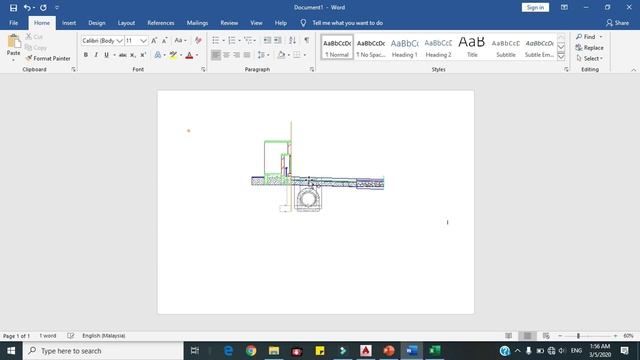This screenshot has height=360, width=640.
Task: Toggle underline formatting
Action: [x=107, y=55]
